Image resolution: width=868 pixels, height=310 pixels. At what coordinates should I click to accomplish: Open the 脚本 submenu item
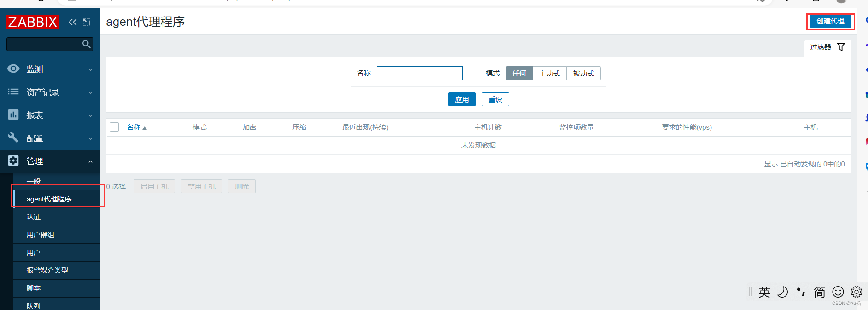click(57, 288)
